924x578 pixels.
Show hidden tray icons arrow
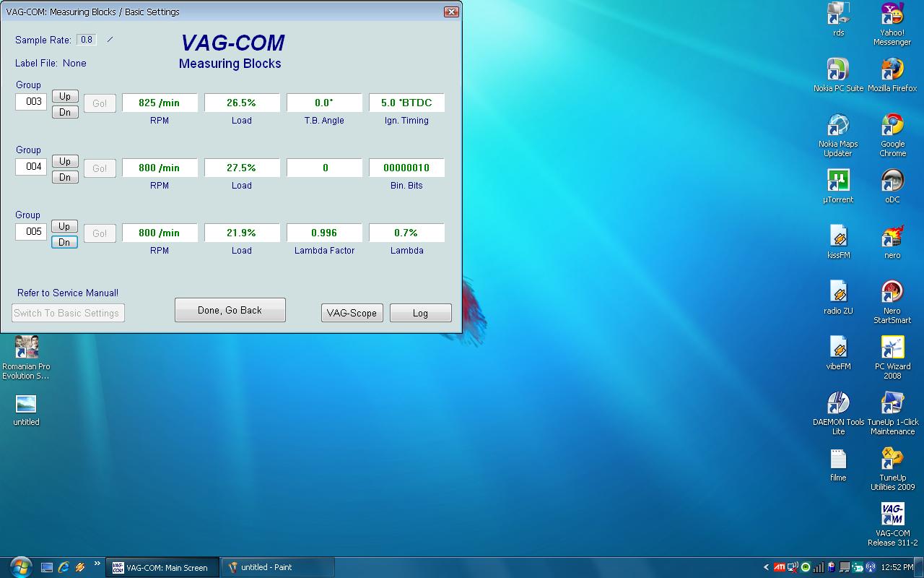click(766, 567)
